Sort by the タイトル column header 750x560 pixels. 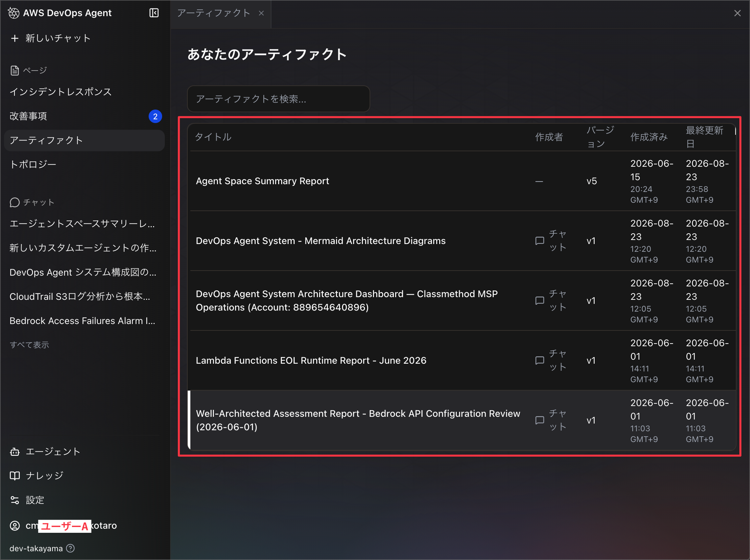coord(213,137)
